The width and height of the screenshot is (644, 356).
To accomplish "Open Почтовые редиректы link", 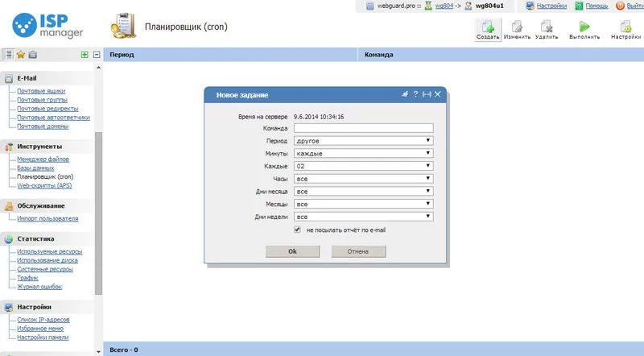I will tap(47, 109).
